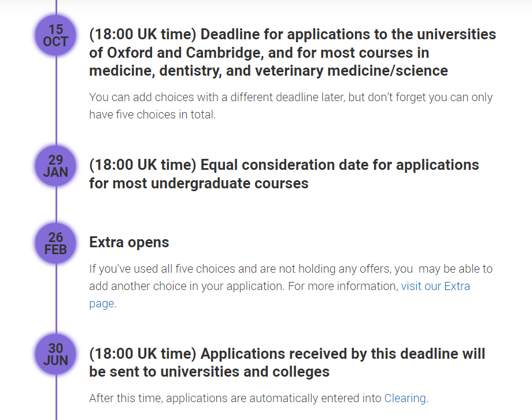Click the Equal consideration date heading
This screenshot has width=532, height=420.
point(284,174)
